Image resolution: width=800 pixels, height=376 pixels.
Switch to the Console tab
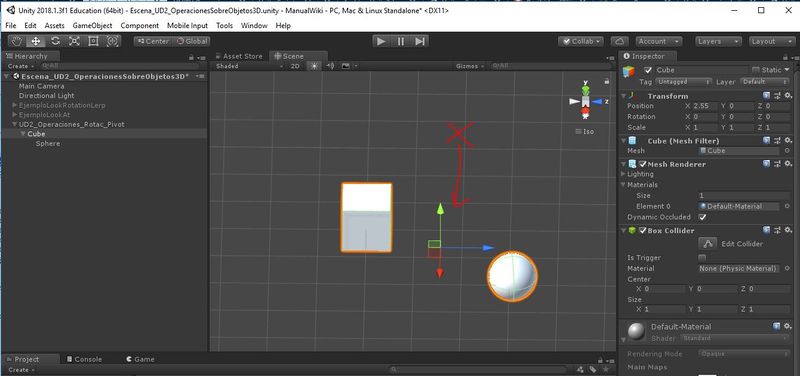(85, 359)
